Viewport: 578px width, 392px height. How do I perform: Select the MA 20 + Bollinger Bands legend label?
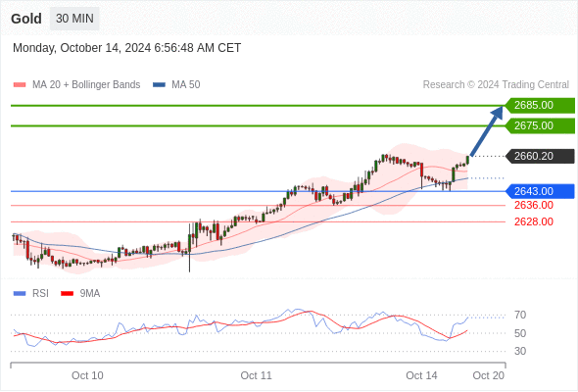coord(86,85)
